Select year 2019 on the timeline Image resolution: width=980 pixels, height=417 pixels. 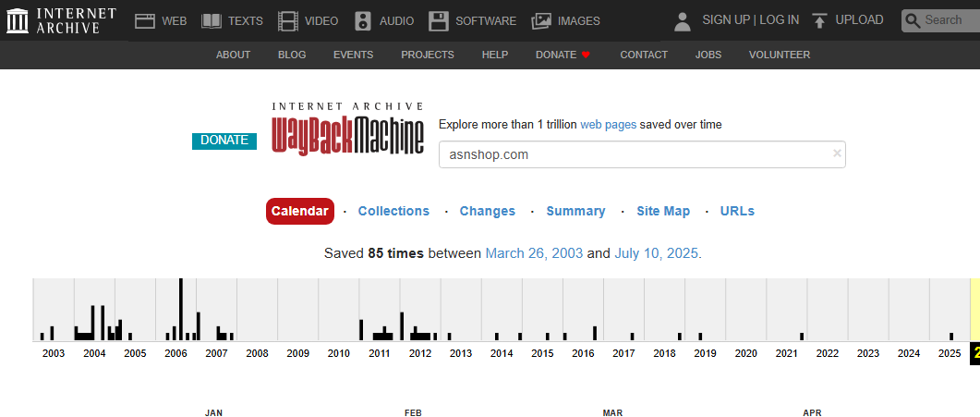(x=705, y=354)
